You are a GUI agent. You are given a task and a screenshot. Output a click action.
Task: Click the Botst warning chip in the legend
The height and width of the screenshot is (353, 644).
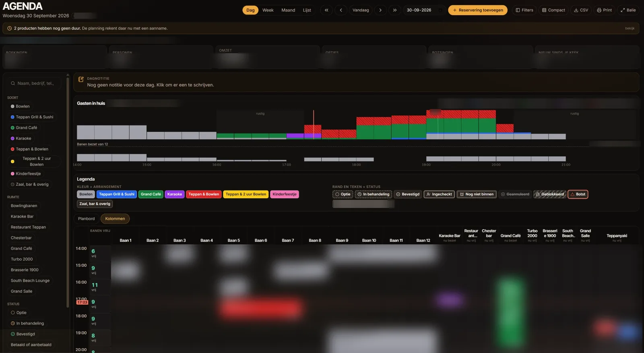pyautogui.click(x=578, y=194)
